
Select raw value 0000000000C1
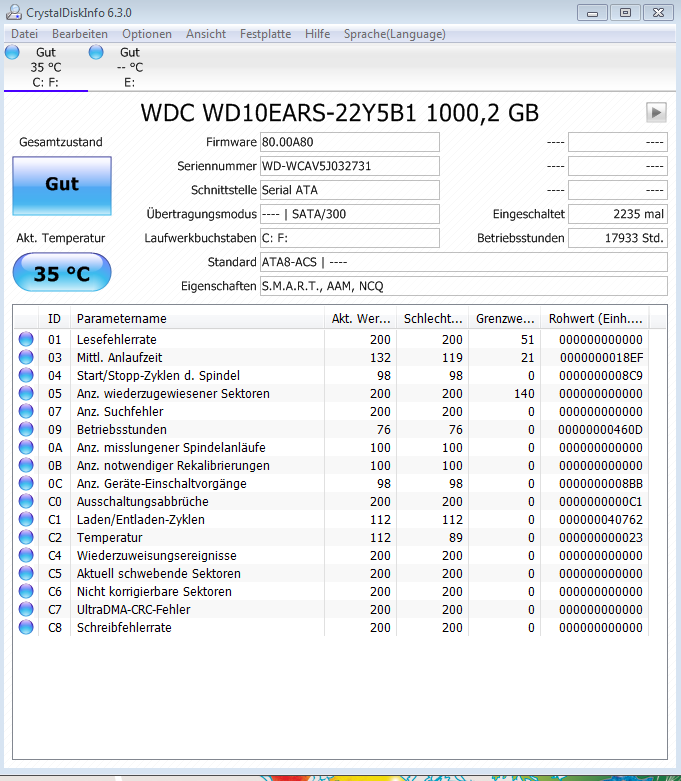click(x=601, y=502)
